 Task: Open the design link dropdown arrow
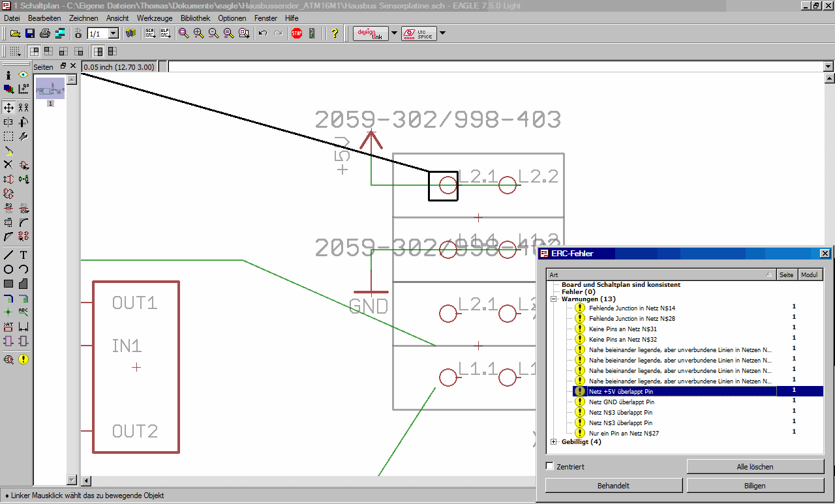click(x=394, y=33)
